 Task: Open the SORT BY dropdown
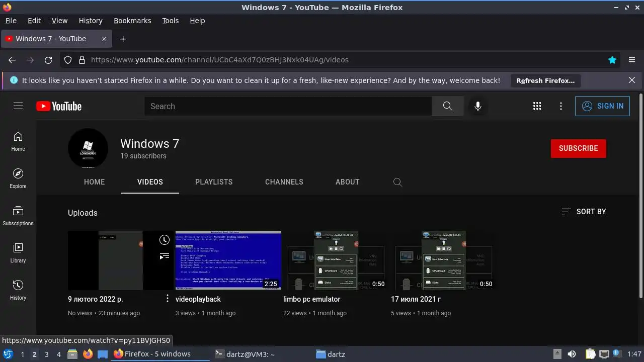[584, 212]
